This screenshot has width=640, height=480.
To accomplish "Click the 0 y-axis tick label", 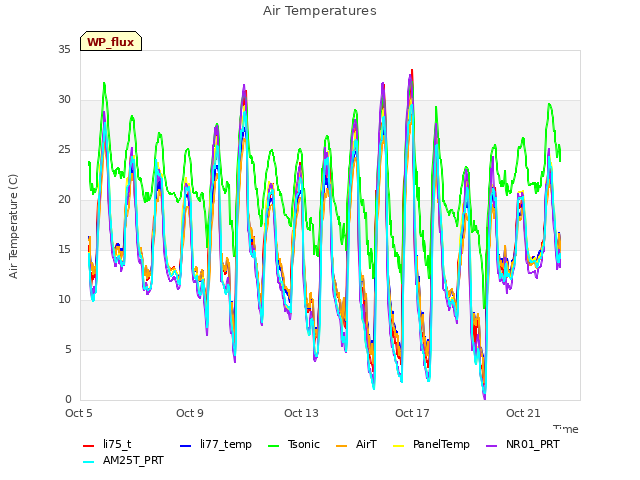I will pyautogui.click(x=68, y=399).
